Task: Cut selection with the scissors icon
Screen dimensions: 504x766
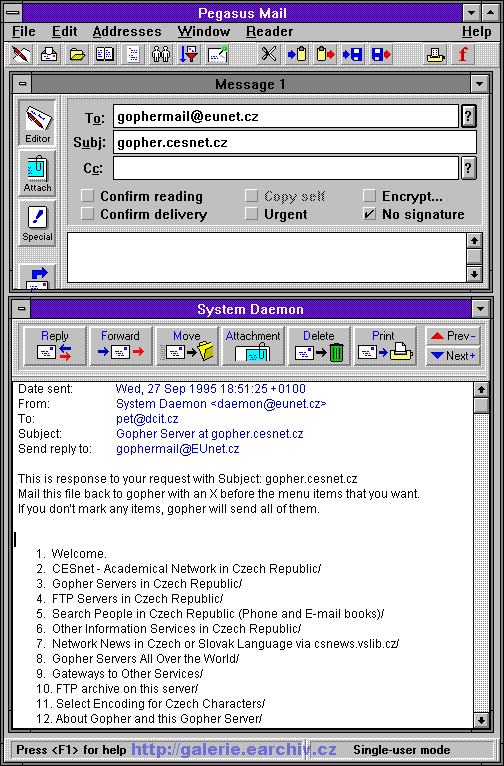Action: (268, 54)
